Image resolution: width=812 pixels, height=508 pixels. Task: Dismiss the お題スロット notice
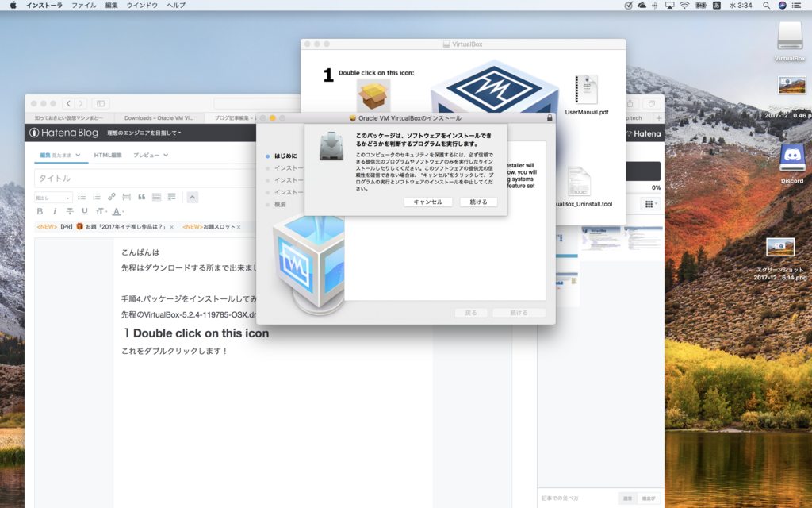238,227
